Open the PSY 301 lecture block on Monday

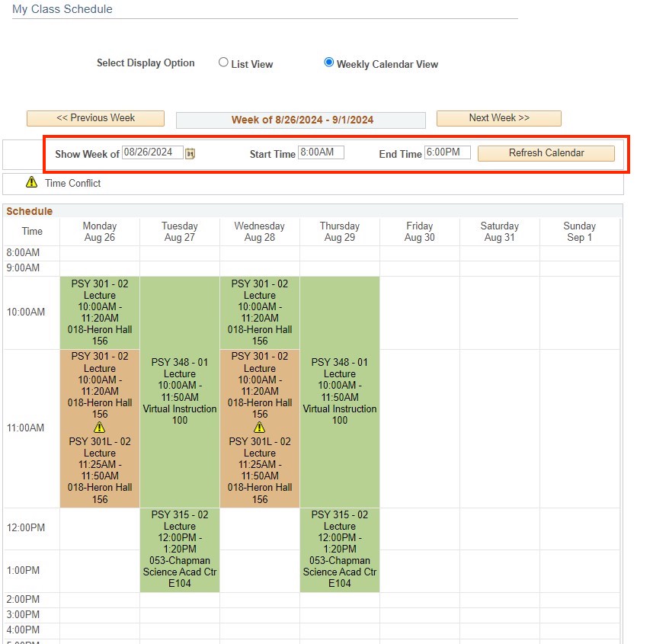pyautogui.click(x=100, y=312)
